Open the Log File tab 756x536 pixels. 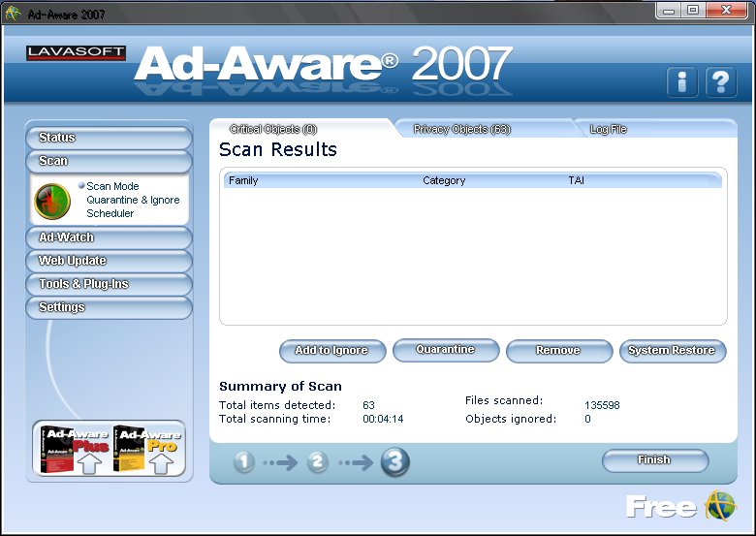pos(608,129)
